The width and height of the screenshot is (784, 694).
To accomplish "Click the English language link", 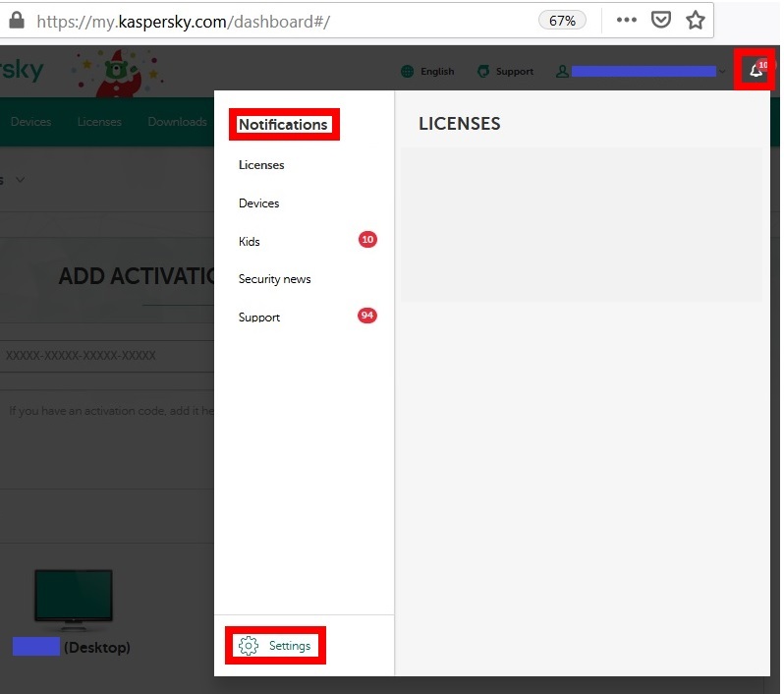I will coord(437,72).
